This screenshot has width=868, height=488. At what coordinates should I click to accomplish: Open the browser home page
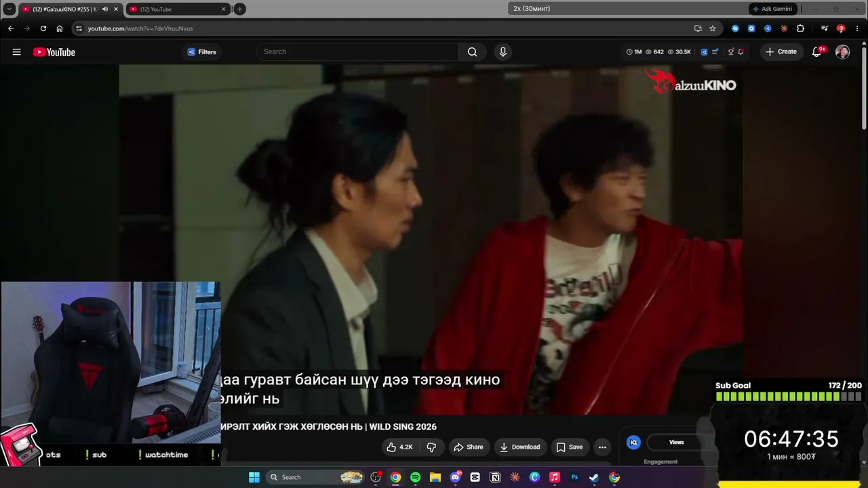pyautogui.click(x=60, y=28)
